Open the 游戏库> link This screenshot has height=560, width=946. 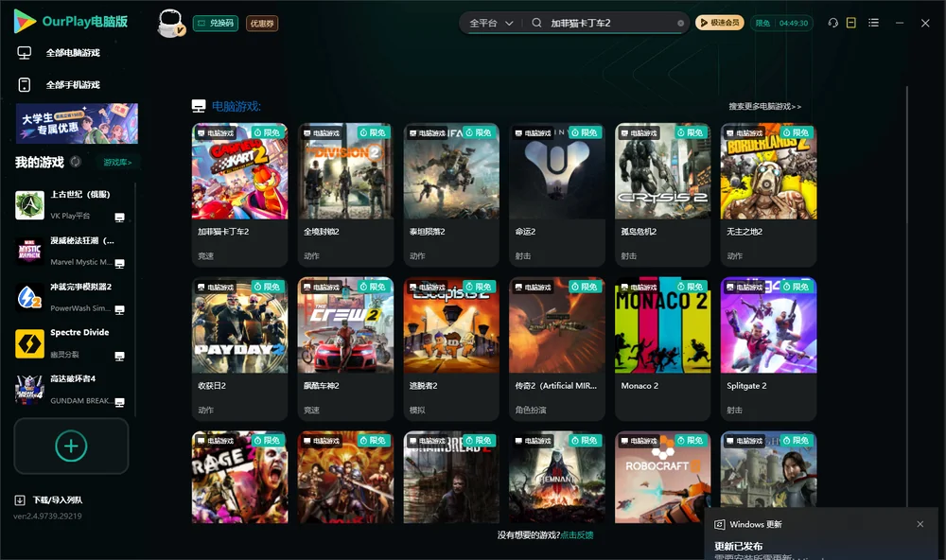(117, 163)
